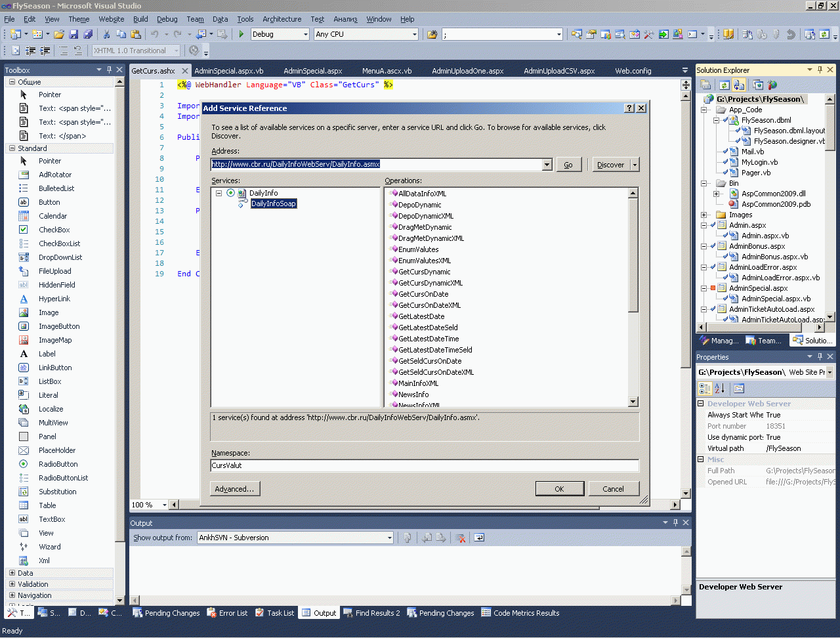This screenshot has width=840, height=638.
Task: Select the TextBox control in the Toolbox
Action: [x=52, y=519]
